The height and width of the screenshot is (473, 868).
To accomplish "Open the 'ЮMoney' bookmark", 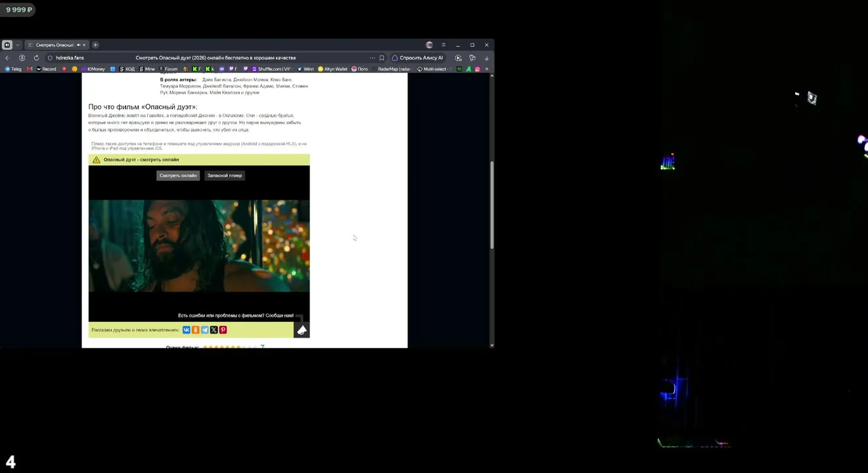I will pos(93,69).
